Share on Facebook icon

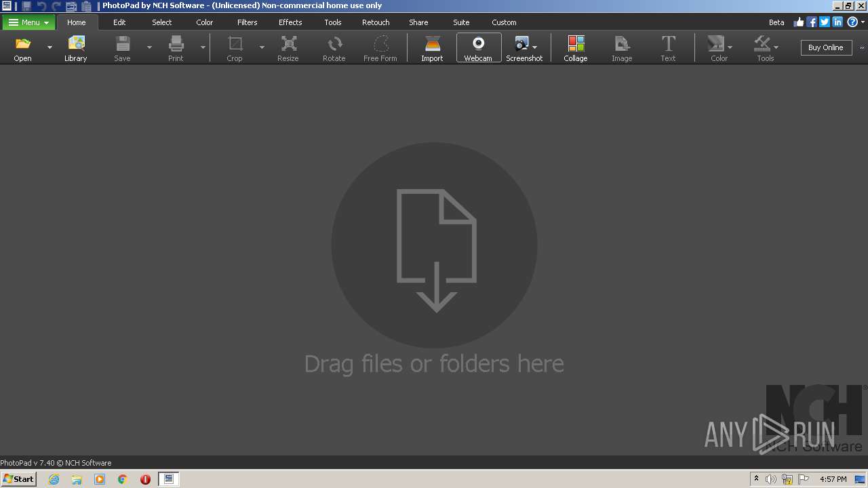pos(812,22)
